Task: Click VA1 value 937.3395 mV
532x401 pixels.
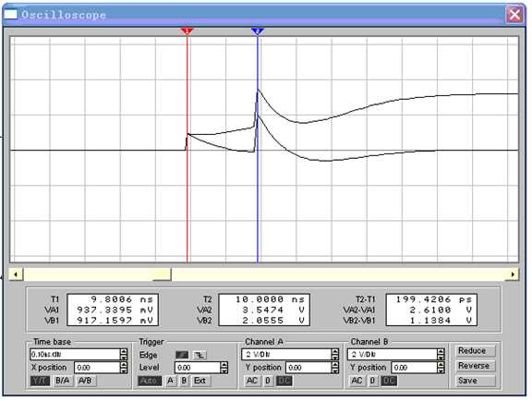Action: [115, 310]
